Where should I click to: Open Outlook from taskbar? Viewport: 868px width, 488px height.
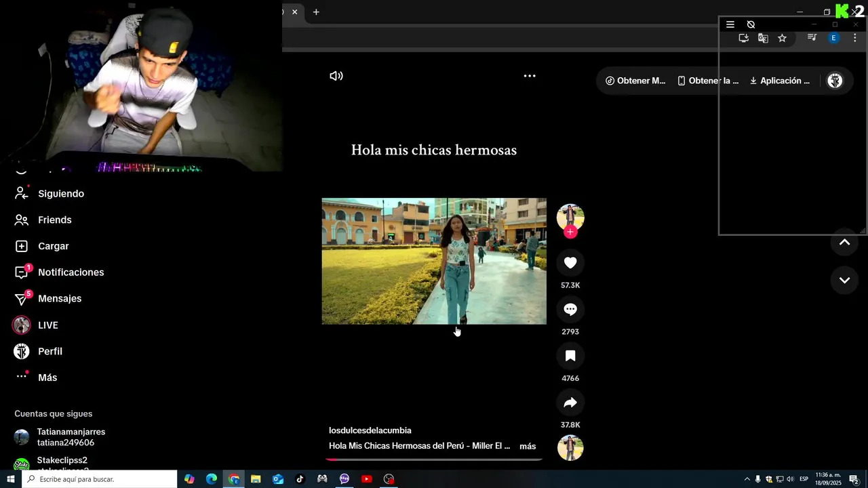tap(278, 479)
